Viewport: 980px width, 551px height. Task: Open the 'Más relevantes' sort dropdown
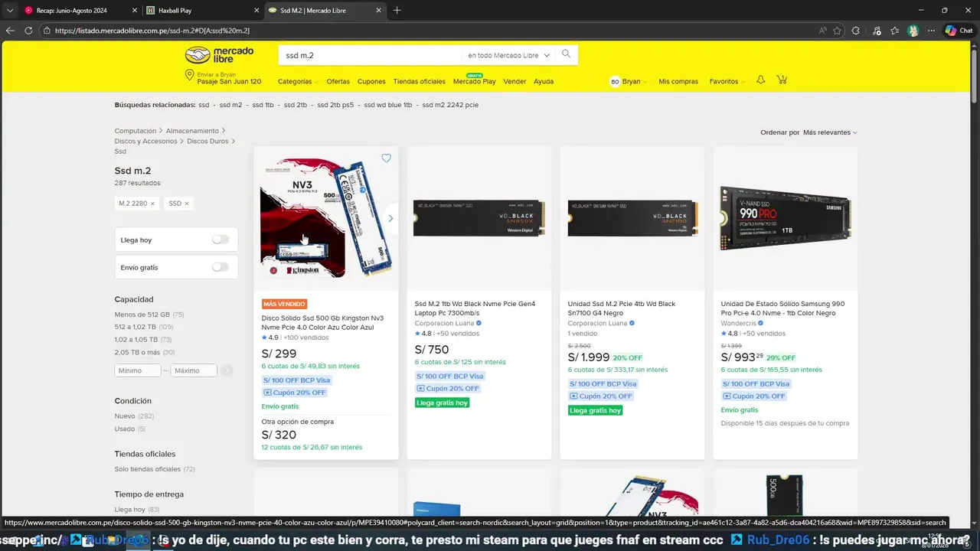pos(830,132)
